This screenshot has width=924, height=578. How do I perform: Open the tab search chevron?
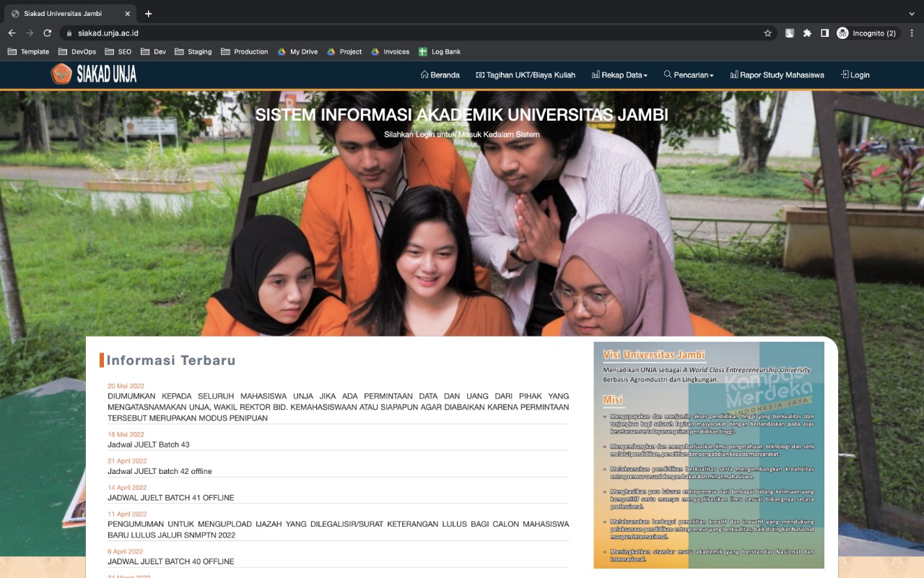(x=912, y=14)
